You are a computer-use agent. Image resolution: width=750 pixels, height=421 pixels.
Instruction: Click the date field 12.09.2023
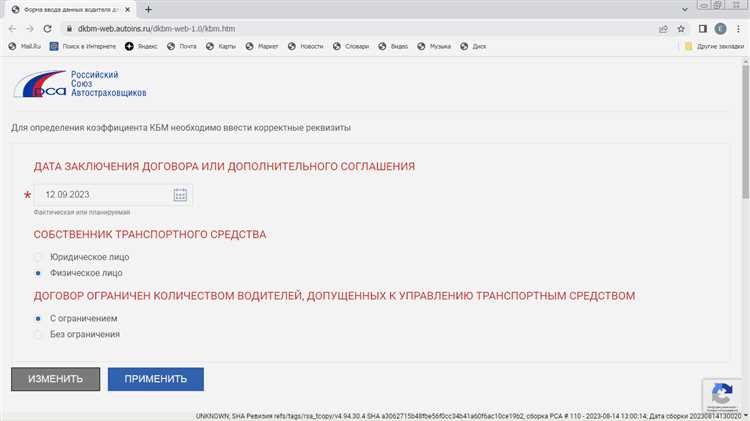[114, 195]
